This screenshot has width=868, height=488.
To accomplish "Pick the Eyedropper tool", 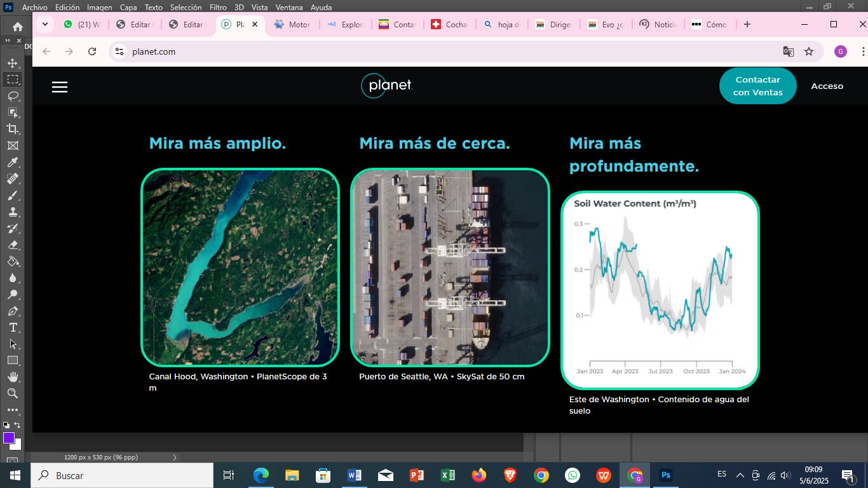I will (x=13, y=162).
